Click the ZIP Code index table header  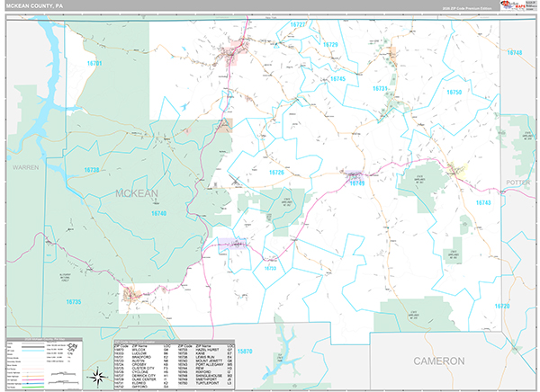coord(175,342)
